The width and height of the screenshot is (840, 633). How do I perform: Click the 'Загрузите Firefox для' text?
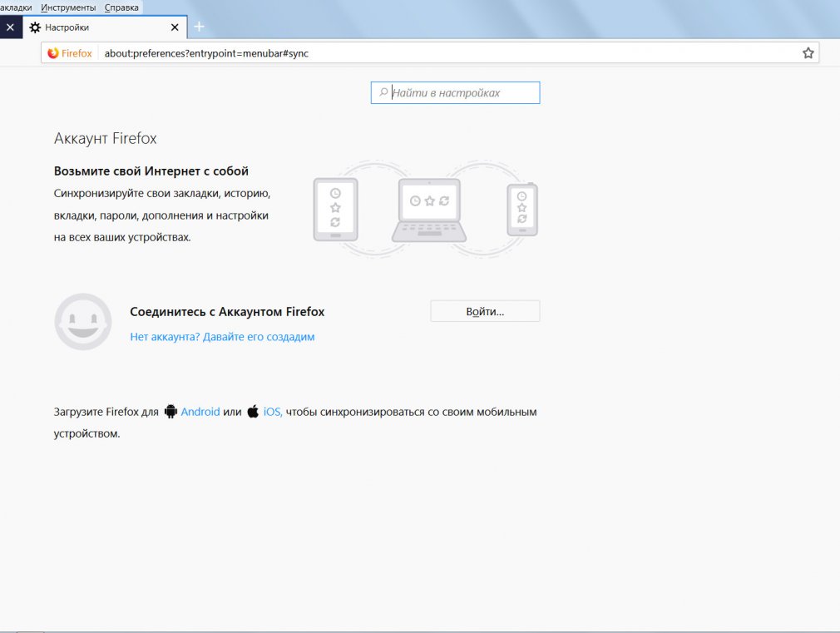coord(106,412)
